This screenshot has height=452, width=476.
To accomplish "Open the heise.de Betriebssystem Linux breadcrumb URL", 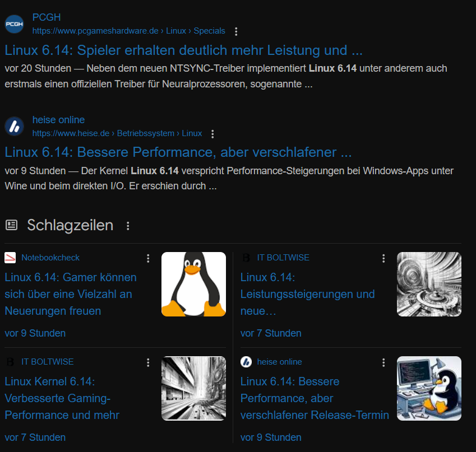I will point(117,133).
